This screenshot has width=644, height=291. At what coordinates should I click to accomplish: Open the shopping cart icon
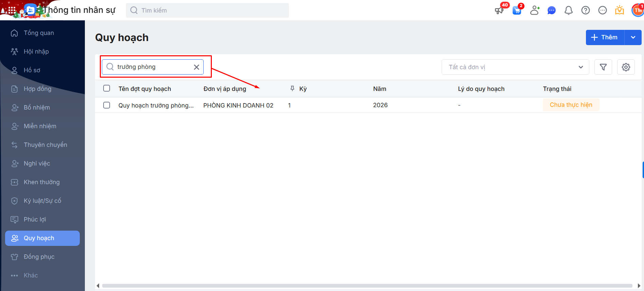[517, 11]
